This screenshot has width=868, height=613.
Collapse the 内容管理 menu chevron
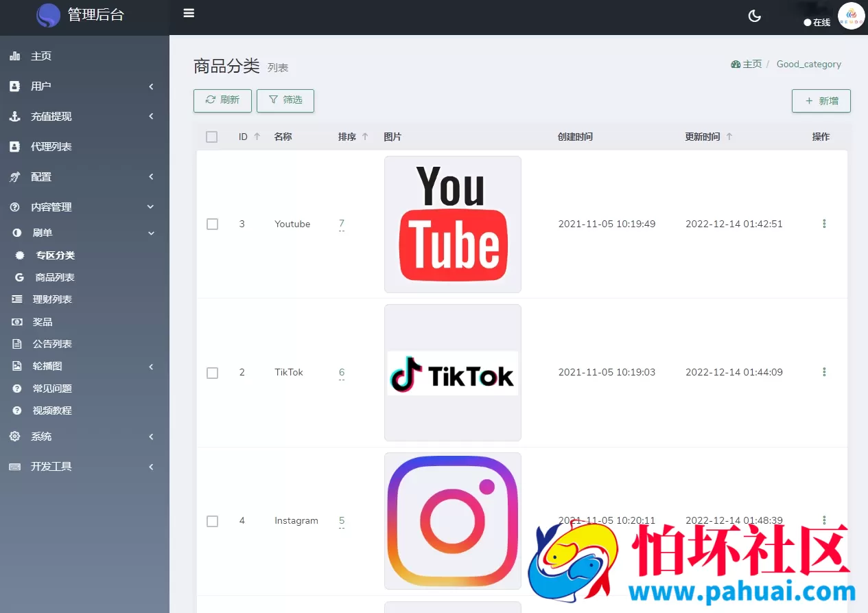(x=151, y=207)
